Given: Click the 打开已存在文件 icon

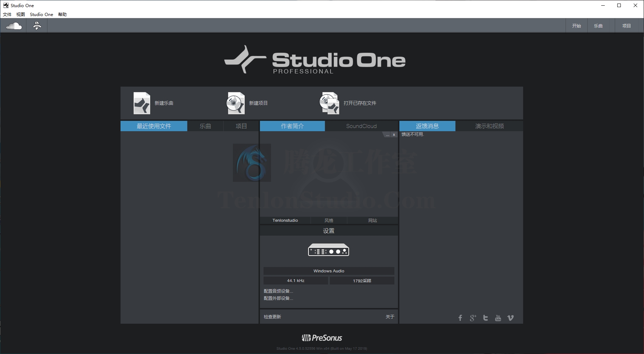Looking at the screenshot, I should coord(329,103).
